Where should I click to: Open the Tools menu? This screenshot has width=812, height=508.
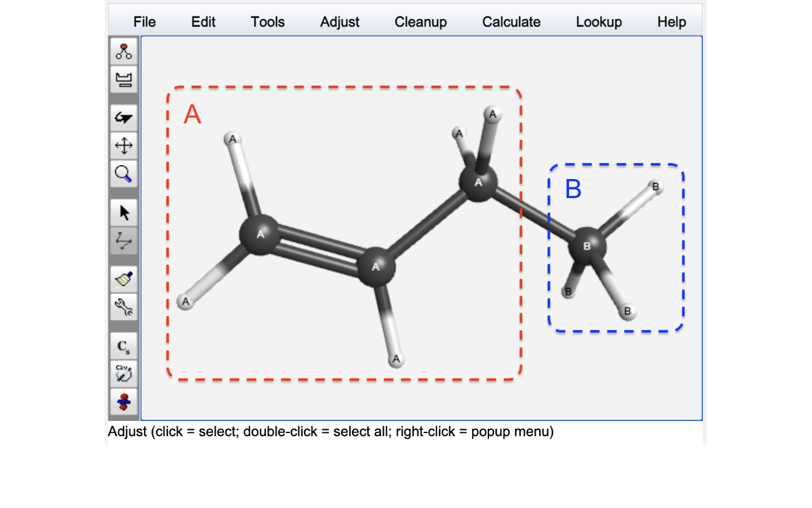pyautogui.click(x=268, y=22)
